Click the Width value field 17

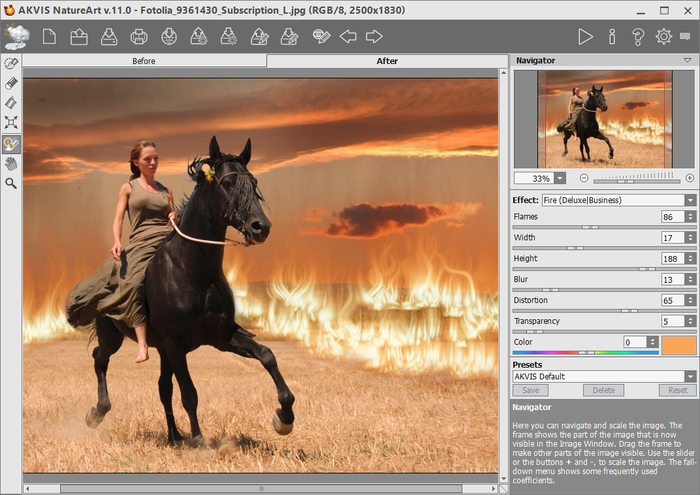tap(672, 238)
